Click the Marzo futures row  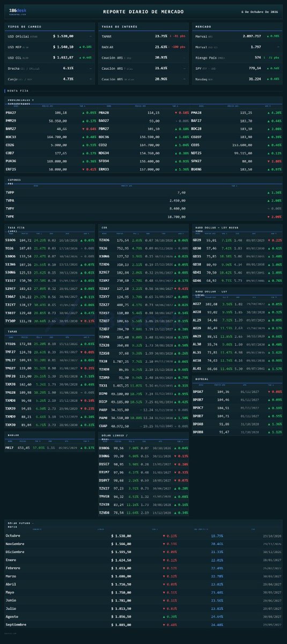pyautogui.click(x=143, y=577)
